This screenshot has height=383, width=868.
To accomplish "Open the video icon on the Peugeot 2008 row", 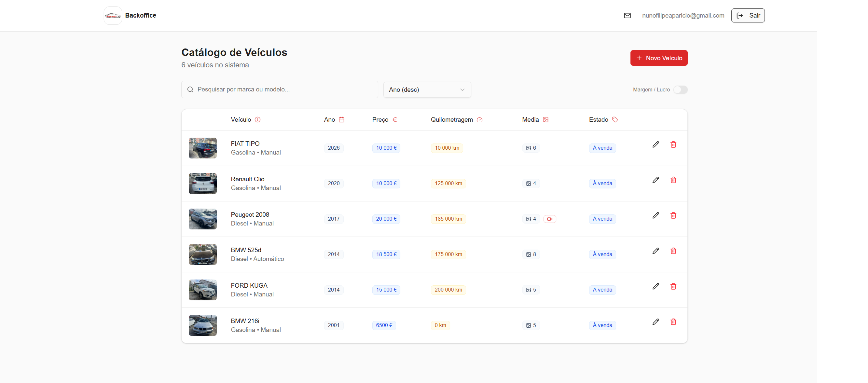I will pyautogui.click(x=550, y=219).
